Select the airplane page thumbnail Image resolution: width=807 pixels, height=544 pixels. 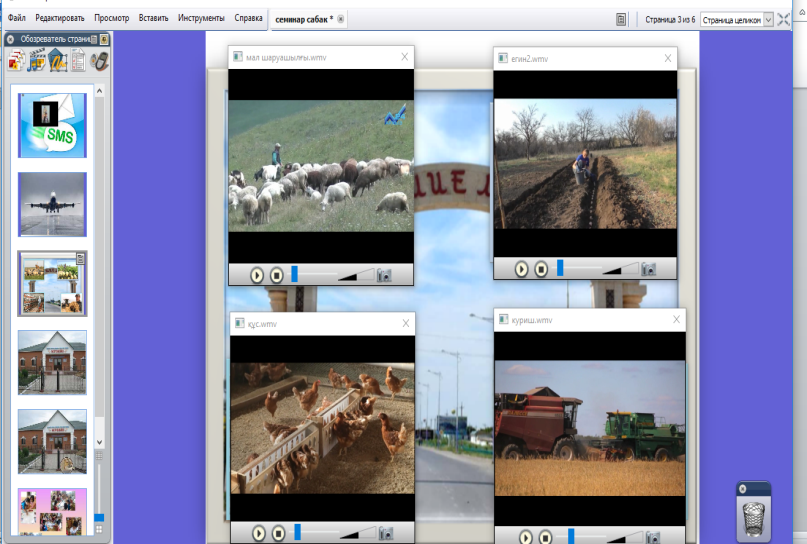tap(52, 204)
